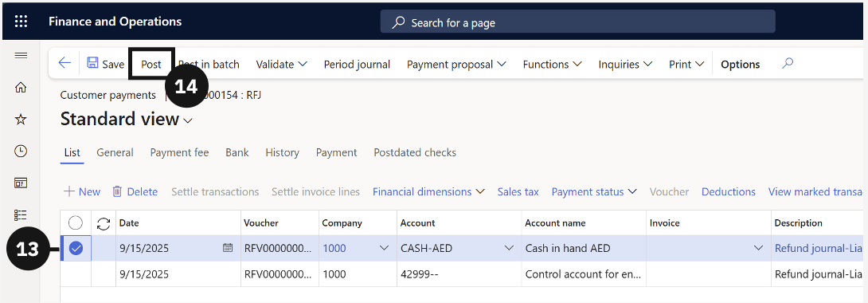Click Deductions
868x303 pixels.
point(729,191)
